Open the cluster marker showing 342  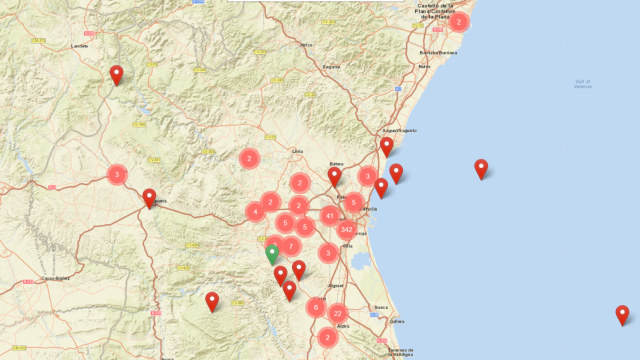(x=347, y=229)
